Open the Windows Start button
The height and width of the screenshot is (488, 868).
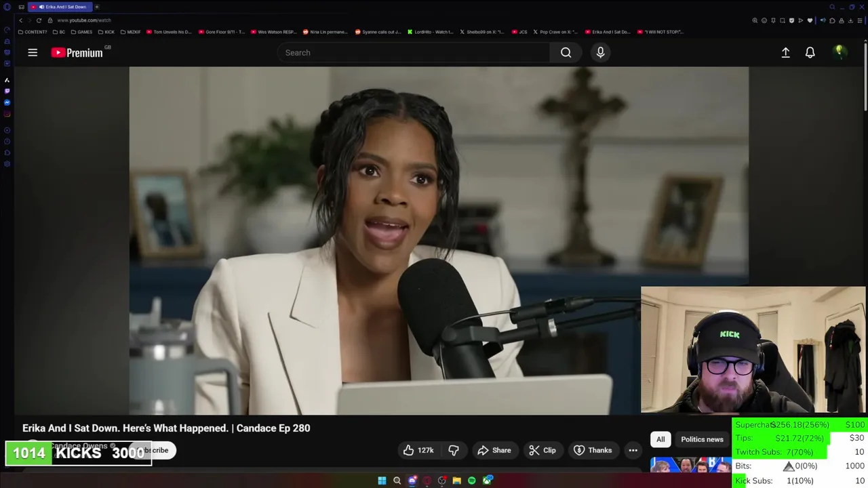pos(382,481)
